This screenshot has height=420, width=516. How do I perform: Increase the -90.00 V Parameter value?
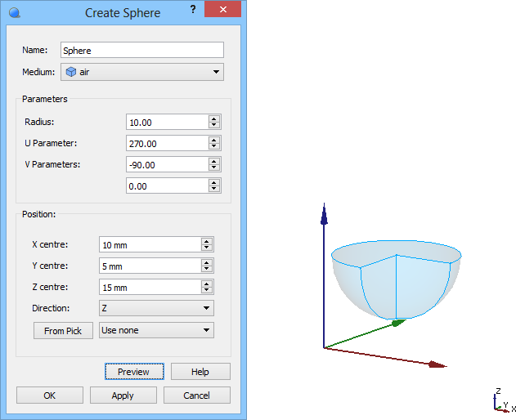pos(214,161)
